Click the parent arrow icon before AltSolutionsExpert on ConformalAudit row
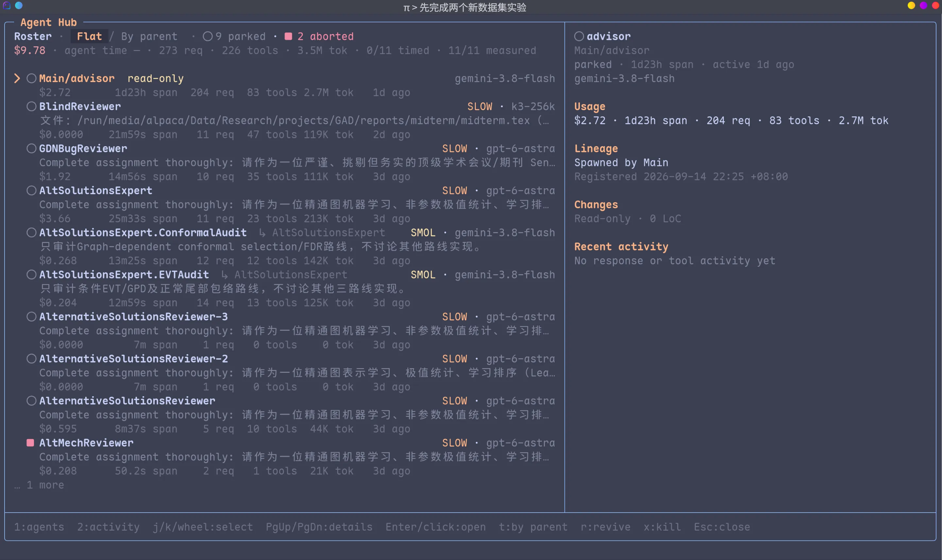942x560 pixels. pyautogui.click(x=262, y=233)
